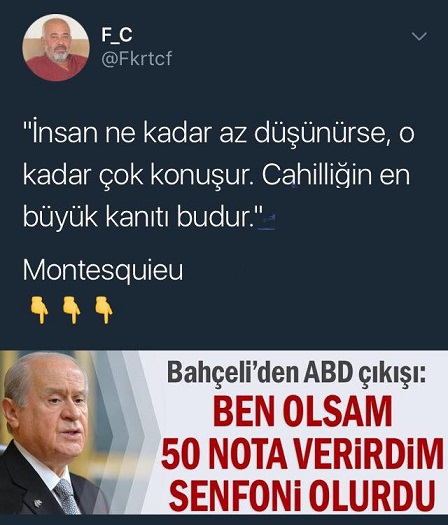Click the red "BEN OLSAM" text
The height and width of the screenshot is (525, 448).
(x=302, y=411)
